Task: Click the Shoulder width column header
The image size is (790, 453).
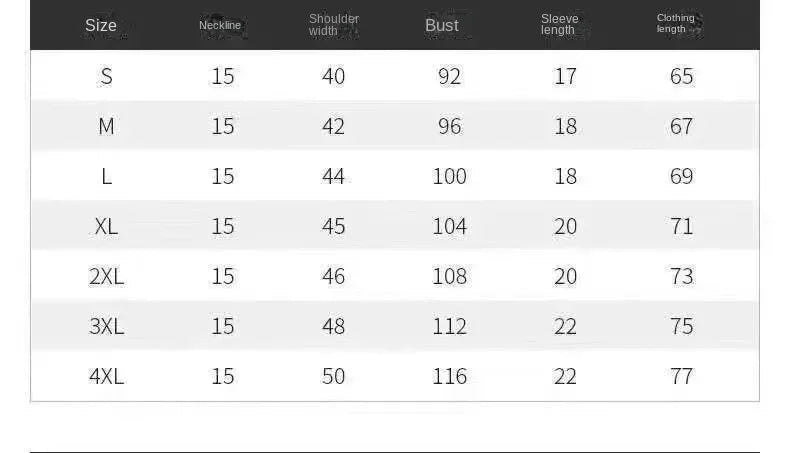Action: pyautogui.click(x=333, y=25)
